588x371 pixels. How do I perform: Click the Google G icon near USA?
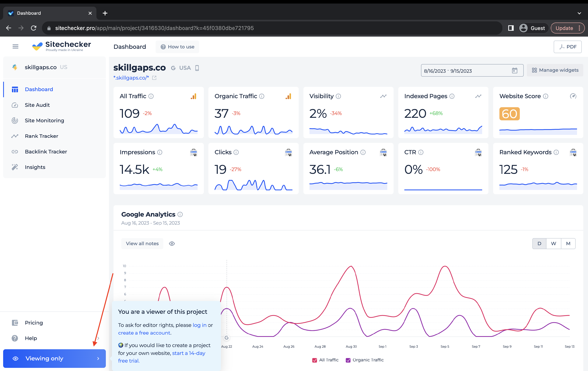(x=173, y=68)
